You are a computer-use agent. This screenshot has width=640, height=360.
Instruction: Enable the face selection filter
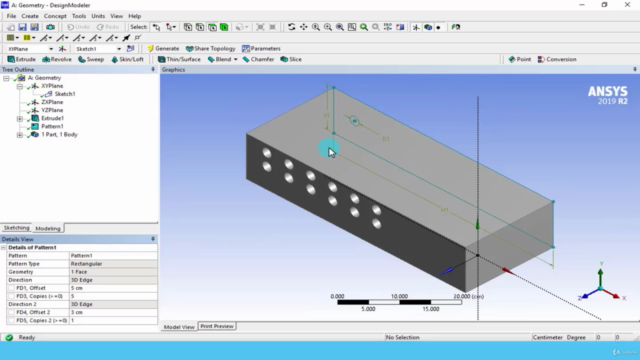click(212, 27)
